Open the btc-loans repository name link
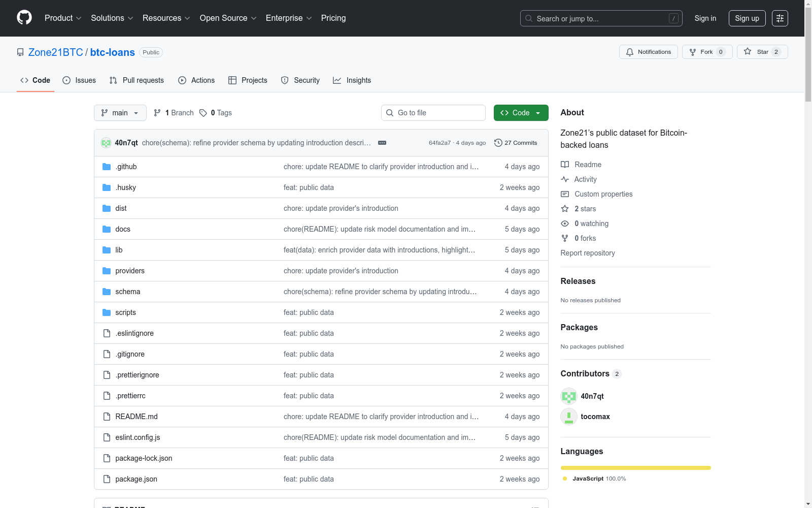This screenshot has width=812, height=508. (113, 52)
